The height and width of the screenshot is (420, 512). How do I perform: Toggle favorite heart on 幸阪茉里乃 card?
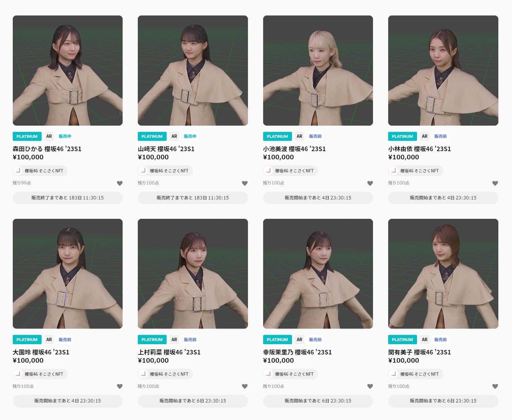pyautogui.click(x=370, y=386)
